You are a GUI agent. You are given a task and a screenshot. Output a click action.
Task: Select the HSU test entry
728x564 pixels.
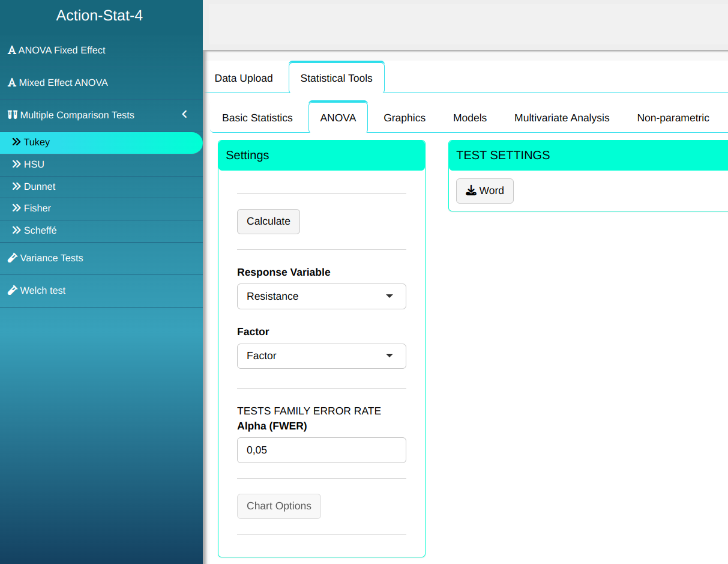point(34,165)
